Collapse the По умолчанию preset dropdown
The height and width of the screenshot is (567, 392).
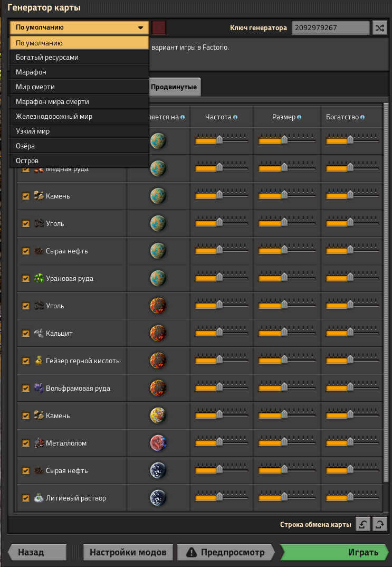[79, 27]
